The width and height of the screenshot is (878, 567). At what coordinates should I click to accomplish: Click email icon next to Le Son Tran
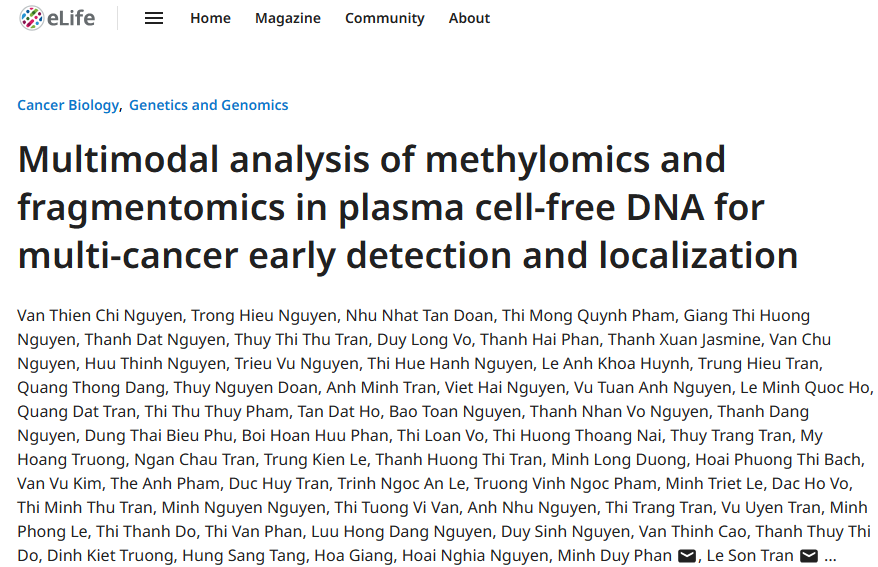[809, 556]
